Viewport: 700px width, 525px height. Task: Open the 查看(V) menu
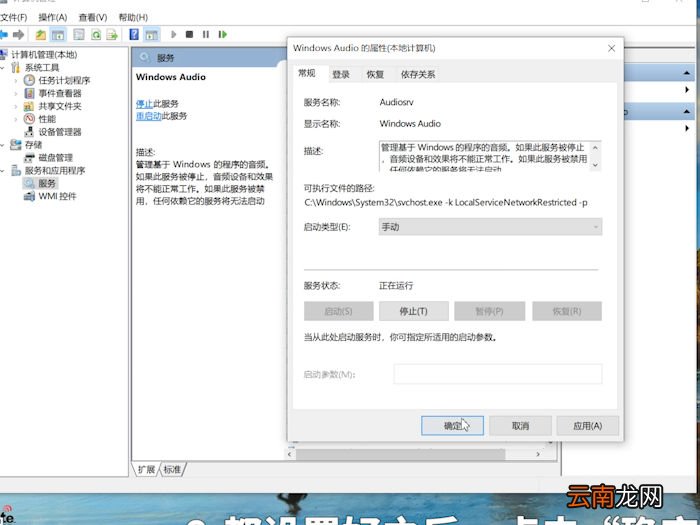(x=93, y=17)
